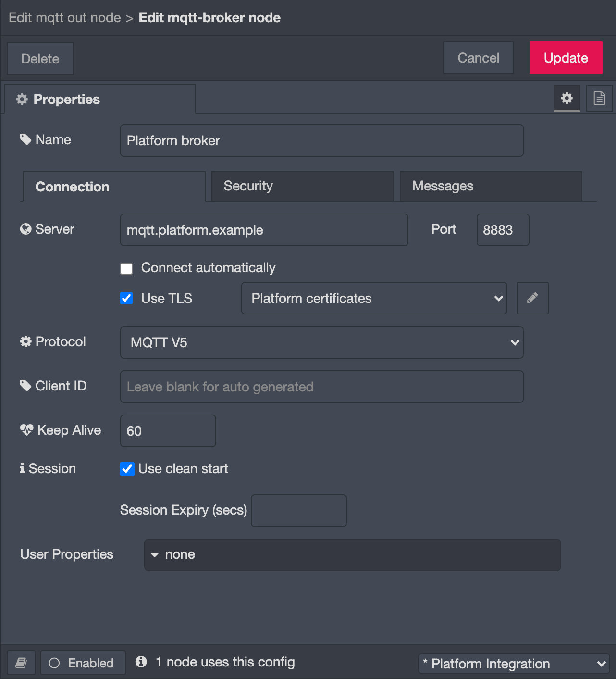Screen dimensions: 616x679
Task: Click info icon beside node usage count
Action: tap(141, 662)
